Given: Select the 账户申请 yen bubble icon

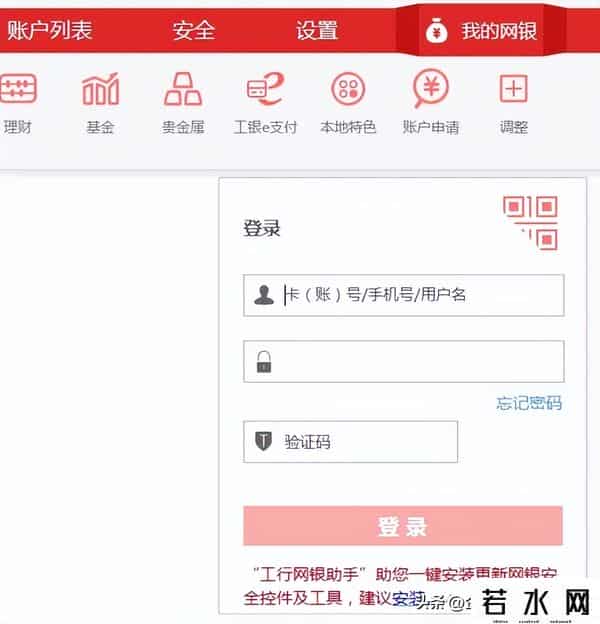Looking at the screenshot, I should 431,88.
